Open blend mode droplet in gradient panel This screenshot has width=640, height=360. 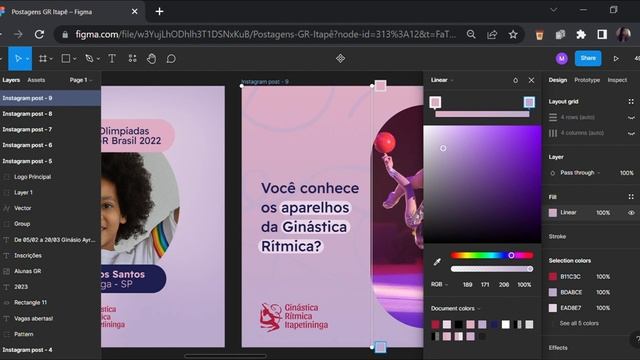point(516,80)
